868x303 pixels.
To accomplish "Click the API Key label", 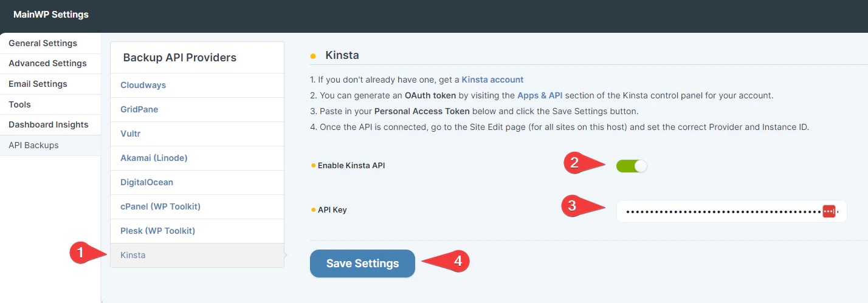I will click(x=332, y=210).
